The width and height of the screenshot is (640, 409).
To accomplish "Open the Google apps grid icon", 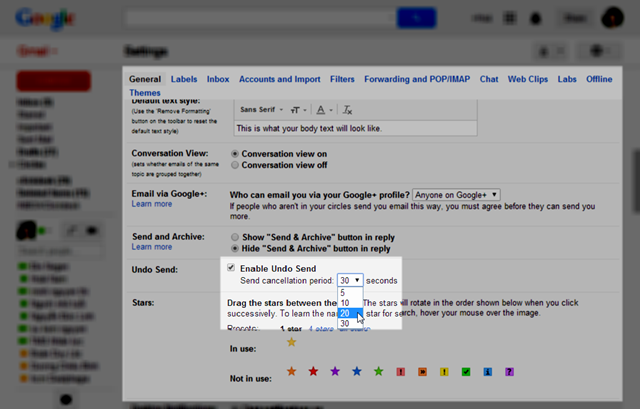I will (x=509, y=18).
